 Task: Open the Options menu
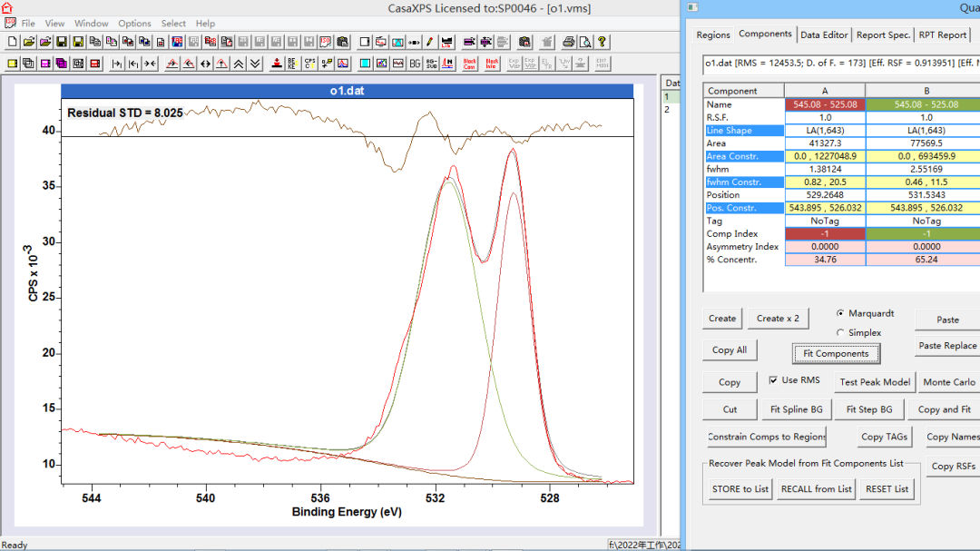point(134,24)
